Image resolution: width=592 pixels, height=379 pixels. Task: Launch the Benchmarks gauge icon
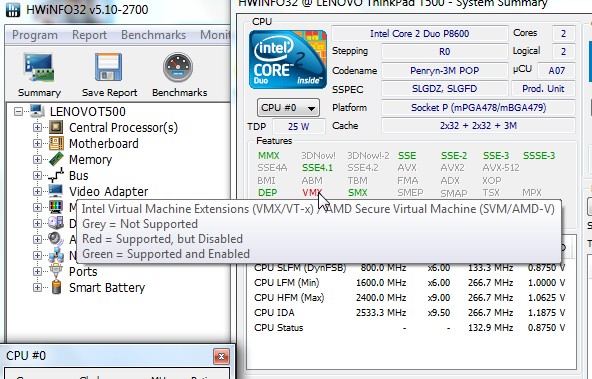pos(178,67)
